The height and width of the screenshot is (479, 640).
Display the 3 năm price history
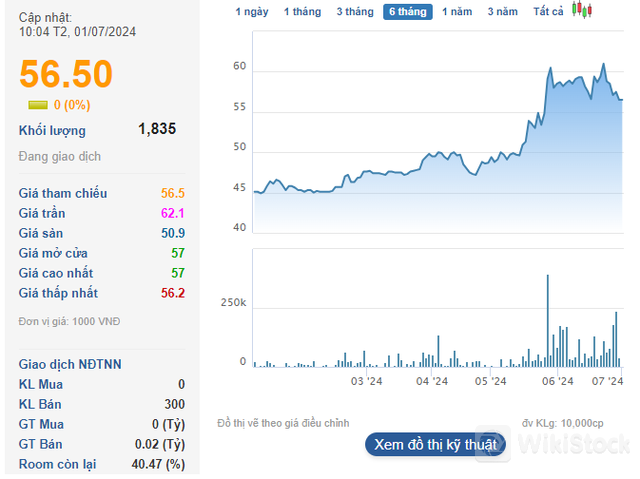pos(503,12)
